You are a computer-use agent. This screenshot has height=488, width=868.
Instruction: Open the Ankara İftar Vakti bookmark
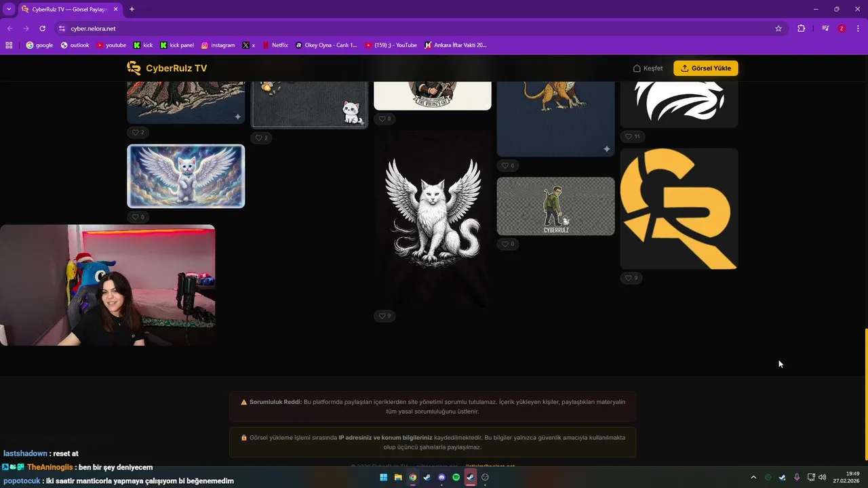[x=456, y=45]
